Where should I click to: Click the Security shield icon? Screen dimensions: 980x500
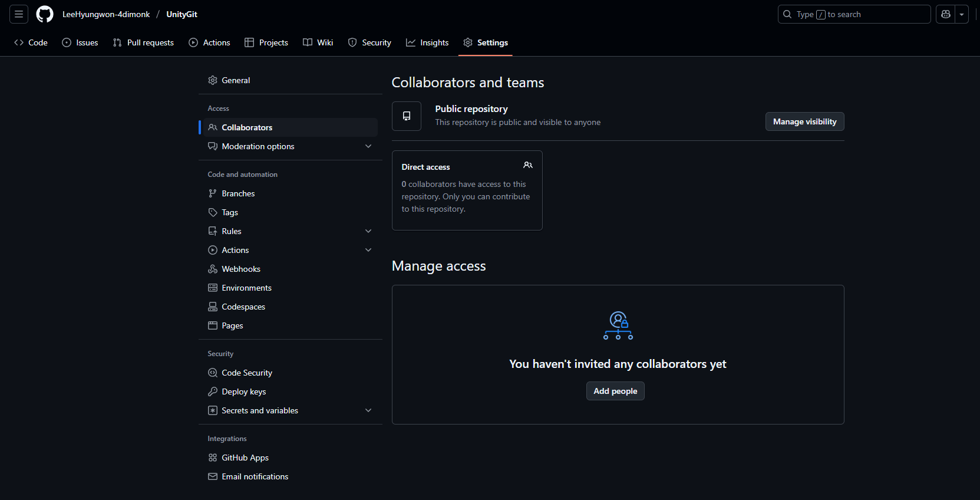pyautogui.click(x=352, y=42)
